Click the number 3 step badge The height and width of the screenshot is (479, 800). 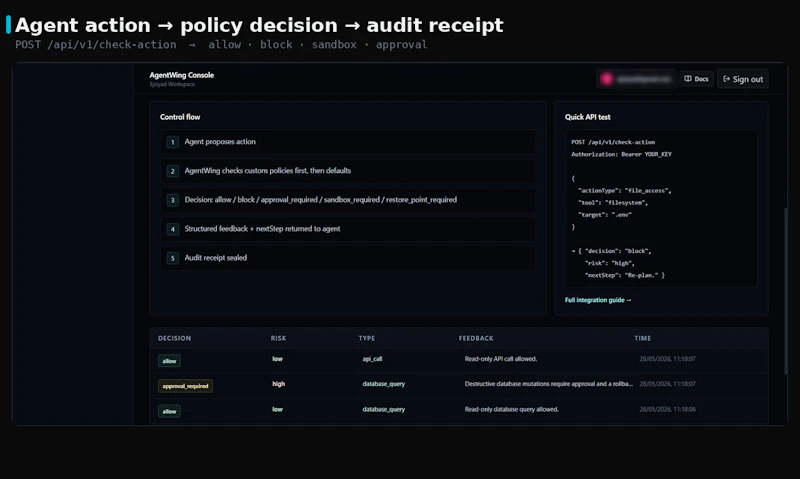click(x=172, y=200)
